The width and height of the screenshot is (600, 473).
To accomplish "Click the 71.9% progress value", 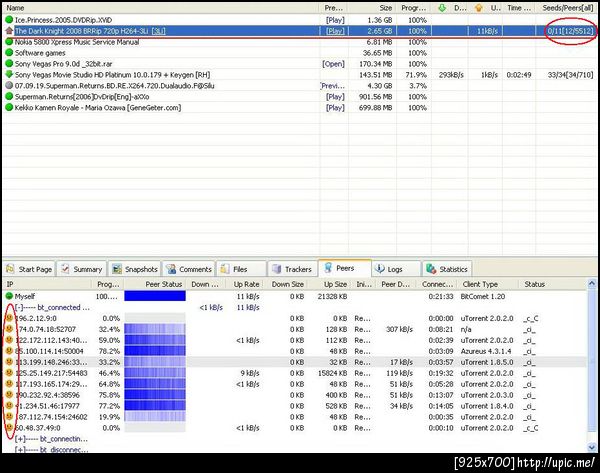I will click(x=417, y=75).
